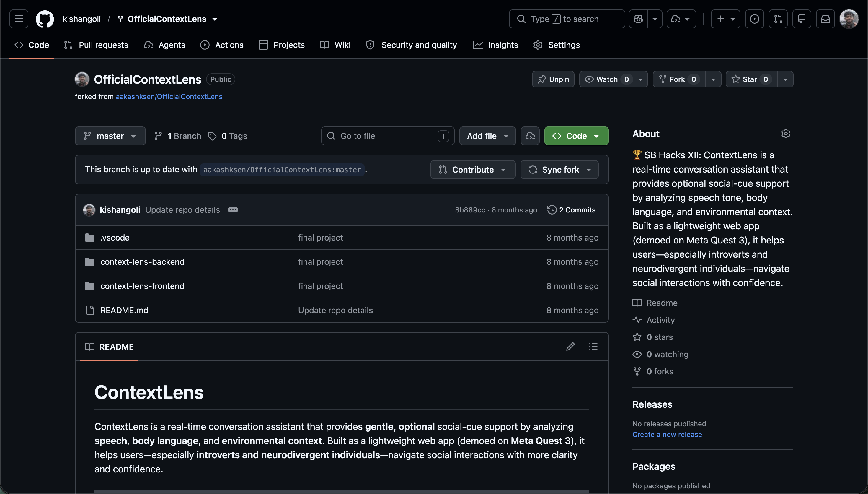868x494 pixels.
Task: Open the repositories icon in the header
Action: 802,19
